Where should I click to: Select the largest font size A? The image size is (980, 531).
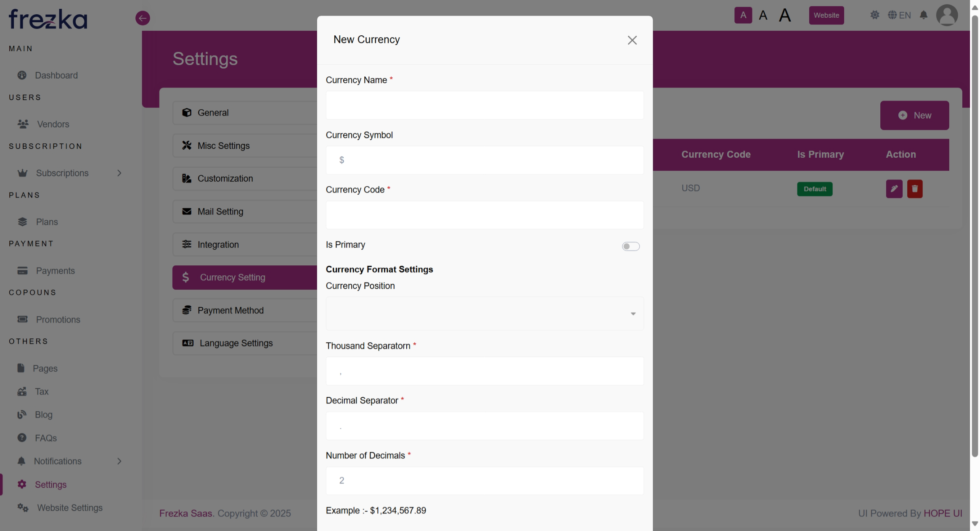pyautogui.click(x=784, y=16)
